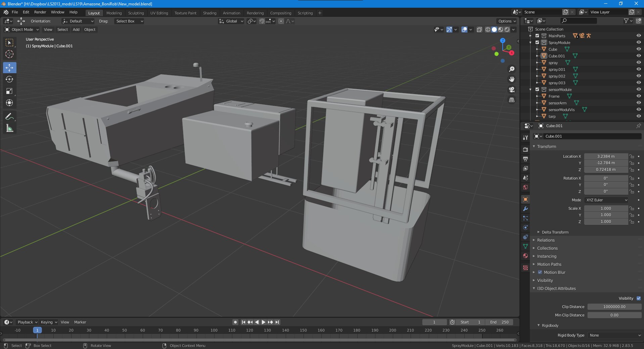
Task: Click the 3D Cursor tool
Action: click(x=9, y=54)
